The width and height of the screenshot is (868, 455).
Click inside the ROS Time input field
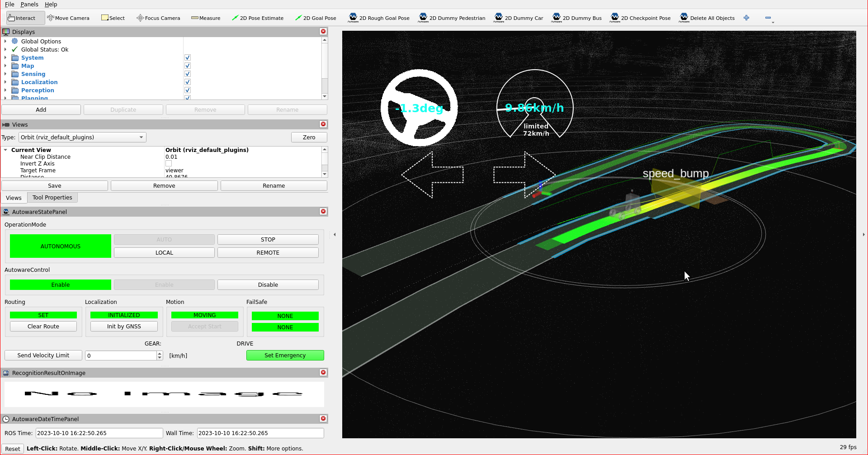(99, 433)
